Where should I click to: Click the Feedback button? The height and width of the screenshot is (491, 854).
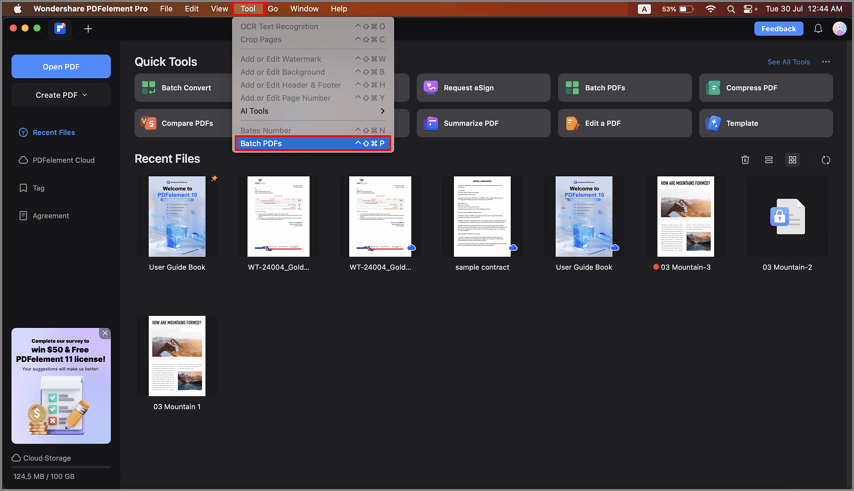click(778, 29)
